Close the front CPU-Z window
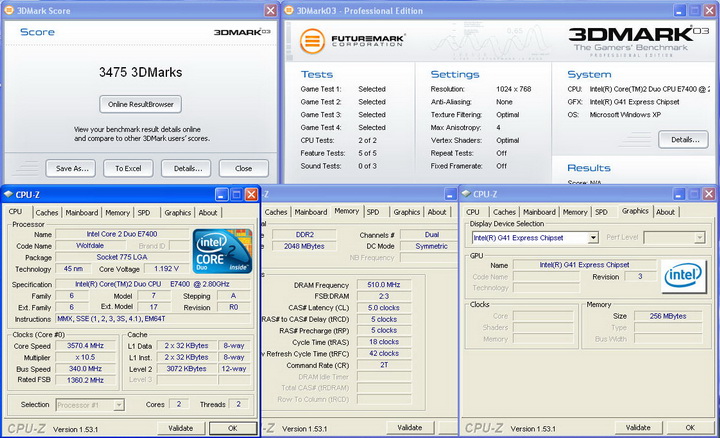 tap(251, 195)
